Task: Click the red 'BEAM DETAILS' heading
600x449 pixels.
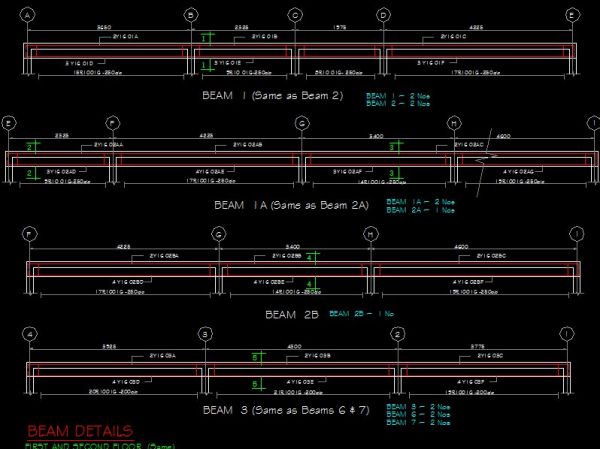Action: (79, 431)
